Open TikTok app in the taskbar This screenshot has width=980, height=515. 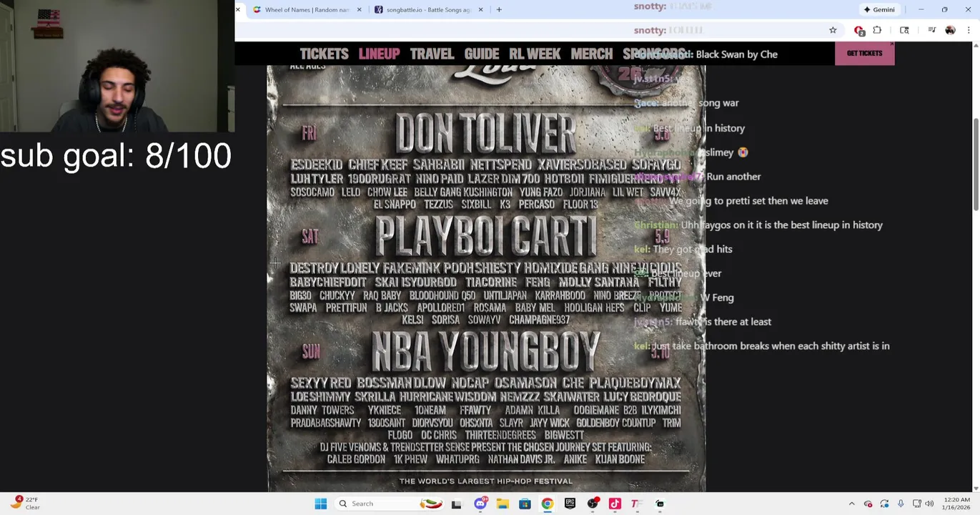coord(615,504)
